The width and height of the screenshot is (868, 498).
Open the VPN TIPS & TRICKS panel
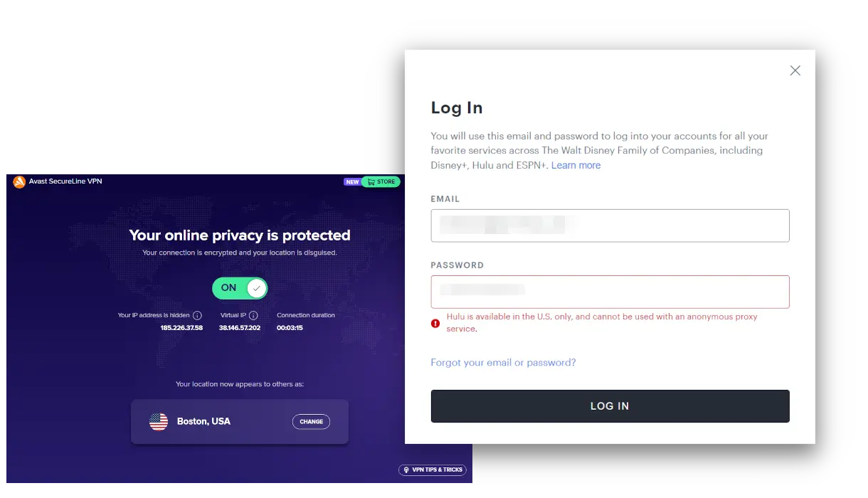tap(432, 470)
